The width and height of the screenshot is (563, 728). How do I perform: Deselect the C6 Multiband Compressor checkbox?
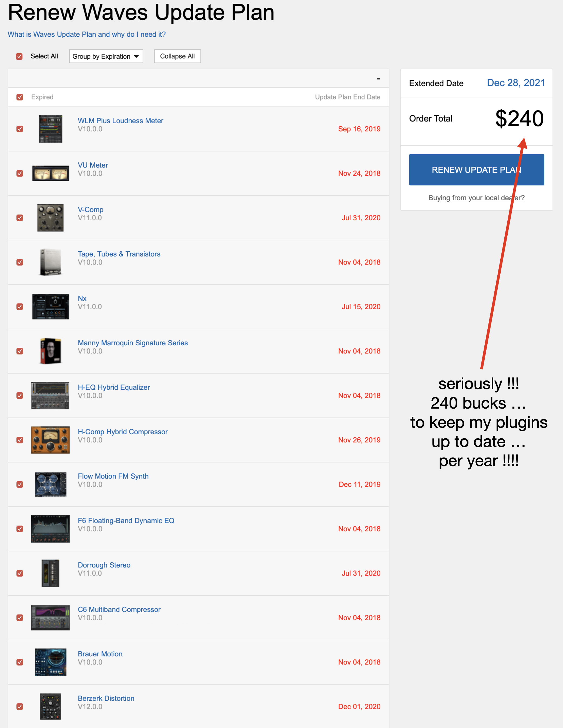coord(20,618)
